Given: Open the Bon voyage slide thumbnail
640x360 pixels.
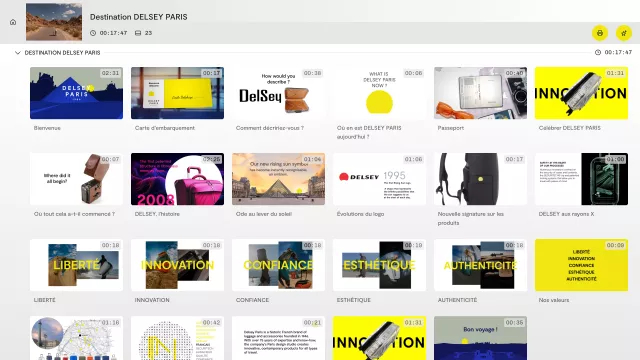Looking at the screenshot, I should point(480,338).
